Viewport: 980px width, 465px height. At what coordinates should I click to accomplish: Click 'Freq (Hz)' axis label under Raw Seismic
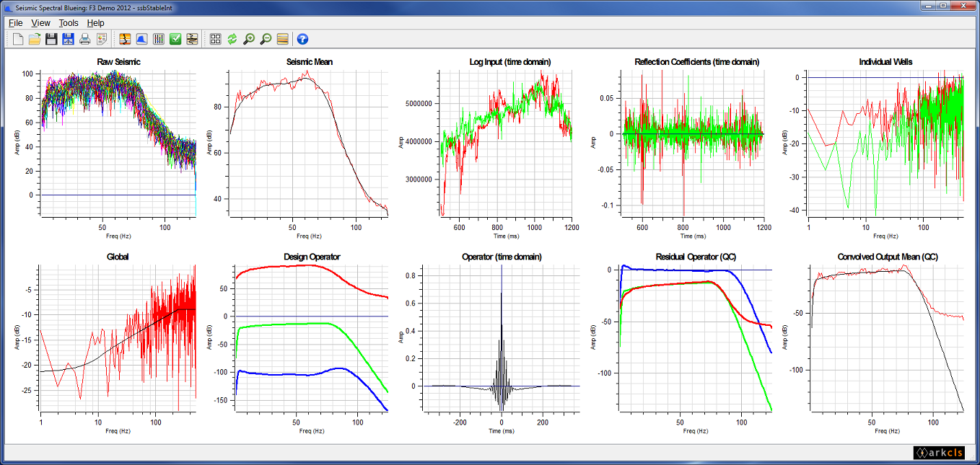(x=118, y=236)
